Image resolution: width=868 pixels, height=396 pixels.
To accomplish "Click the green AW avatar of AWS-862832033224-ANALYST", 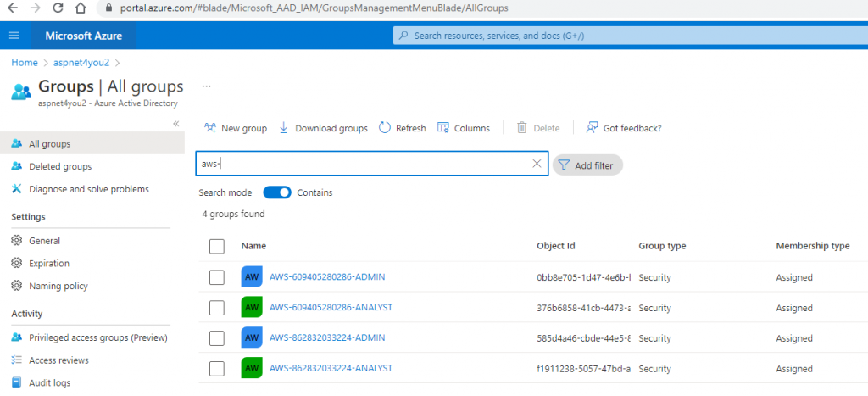I will 252,368.
